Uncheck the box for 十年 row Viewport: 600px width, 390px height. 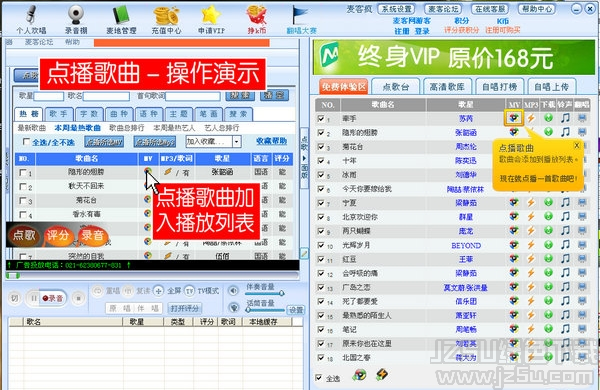(x=321, y=161)
